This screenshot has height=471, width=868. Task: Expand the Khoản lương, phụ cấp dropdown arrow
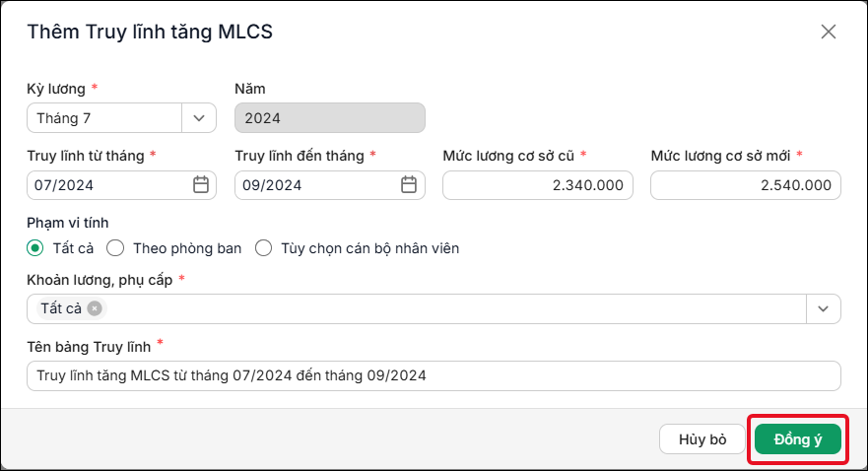click(823, 308)
